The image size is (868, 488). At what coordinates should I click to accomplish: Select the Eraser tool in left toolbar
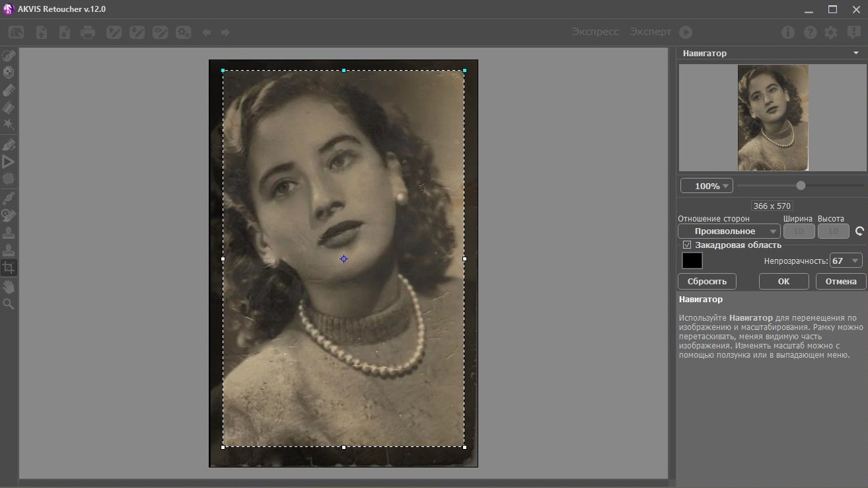click(x=9, y=90)
